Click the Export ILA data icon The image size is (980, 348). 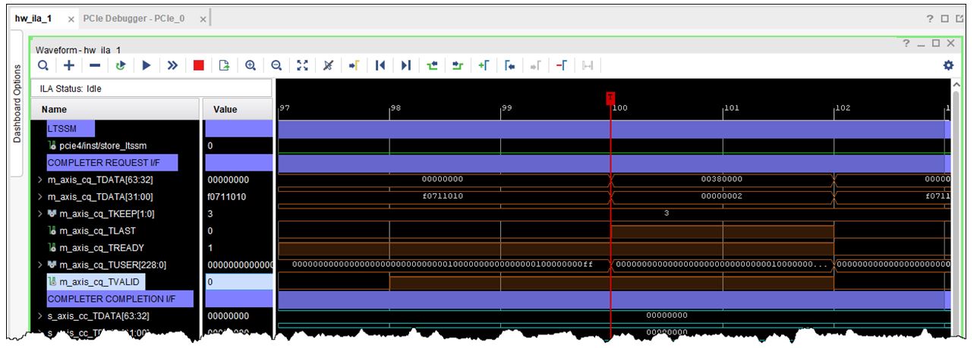tap(224, 65)
